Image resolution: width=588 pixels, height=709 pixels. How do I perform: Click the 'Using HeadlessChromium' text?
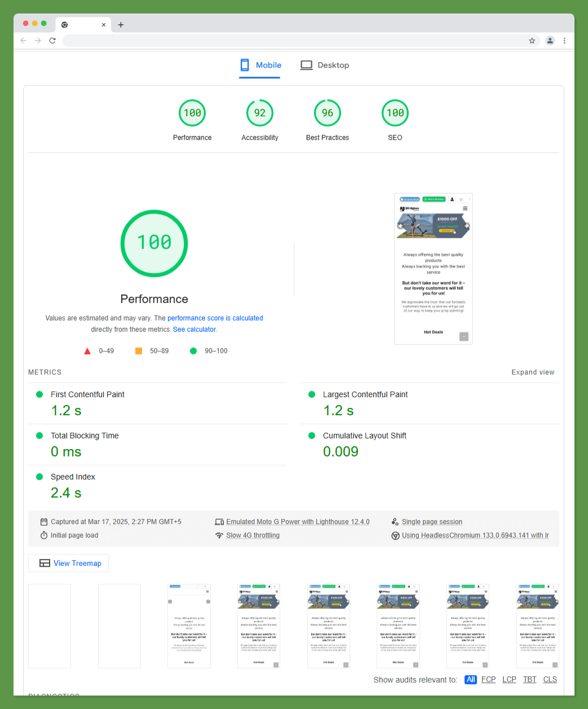[475, 535]
